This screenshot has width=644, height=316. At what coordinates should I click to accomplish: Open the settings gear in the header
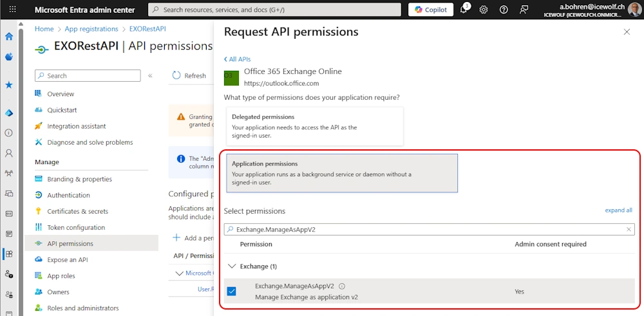[x=484, y=10]
